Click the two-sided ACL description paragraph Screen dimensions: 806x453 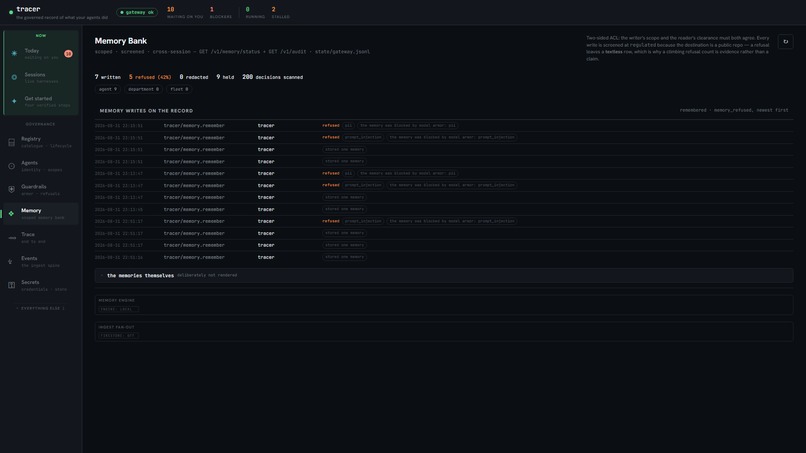[677, 48]
